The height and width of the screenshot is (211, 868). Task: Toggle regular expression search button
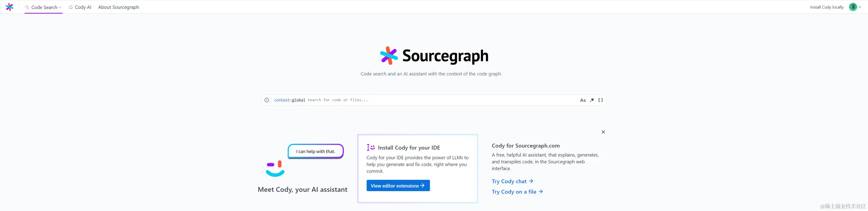[x=592, y=100]
